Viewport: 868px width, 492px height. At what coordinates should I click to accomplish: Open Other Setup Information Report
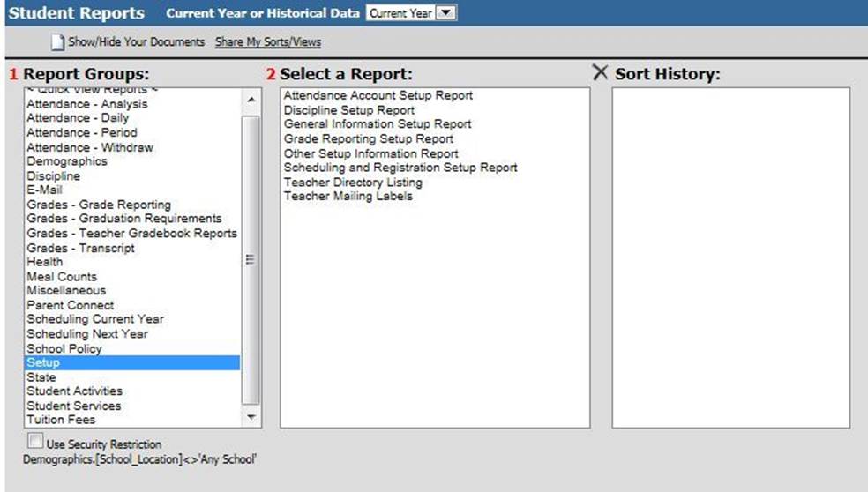point(370,153)
